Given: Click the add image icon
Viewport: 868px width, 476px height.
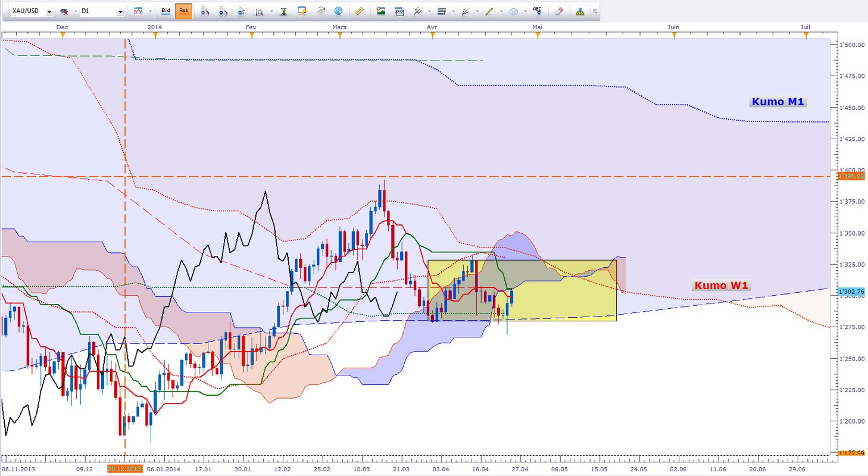Looking at the screenshot, I should click(x=380, y=11).
